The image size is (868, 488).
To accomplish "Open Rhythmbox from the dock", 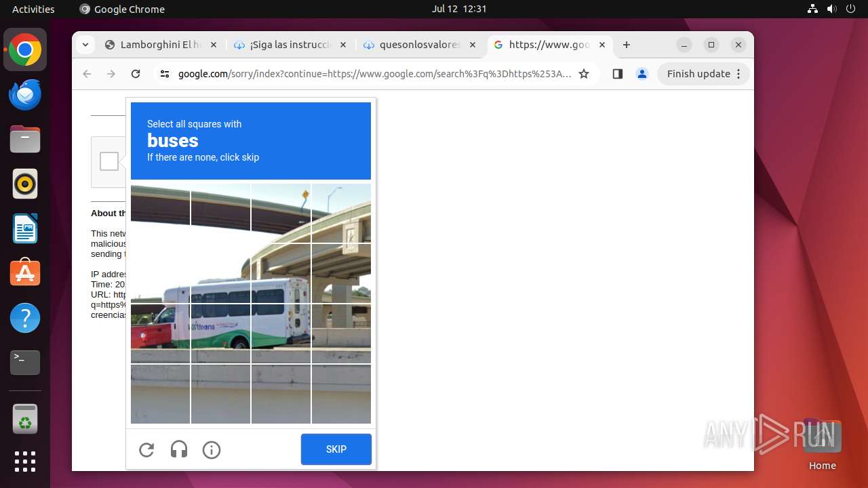I will click(25, 184).
